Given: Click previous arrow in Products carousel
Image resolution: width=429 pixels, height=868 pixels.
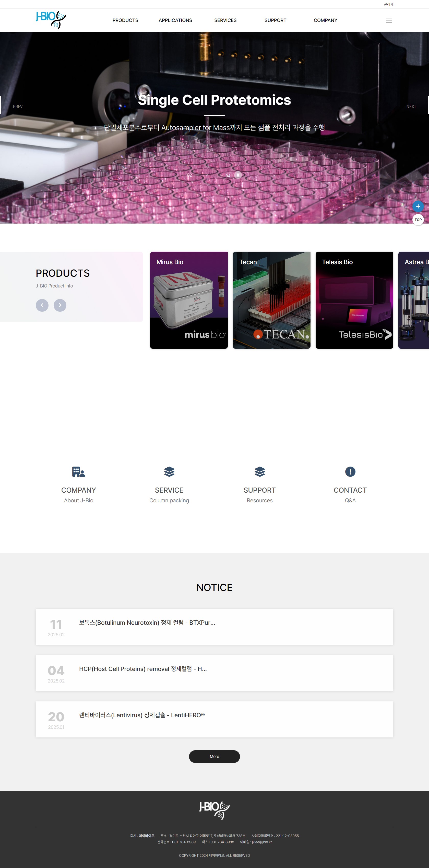Looking at the screenshot, I should click(42, 305).
